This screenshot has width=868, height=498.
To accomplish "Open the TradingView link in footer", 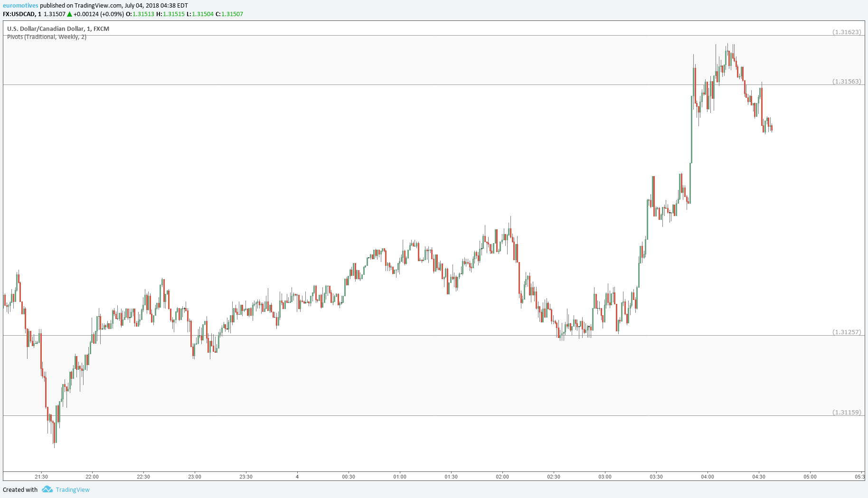I will pyautogui.click(x=73, y=490).
